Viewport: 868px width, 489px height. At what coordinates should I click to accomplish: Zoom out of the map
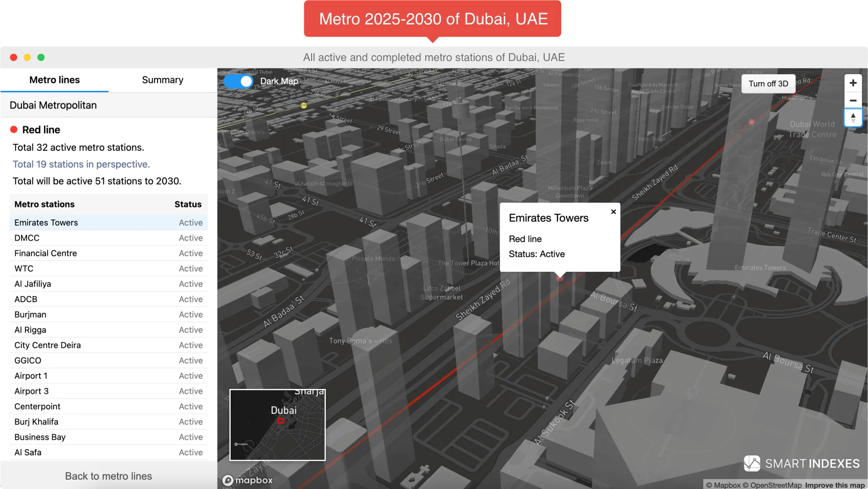853,100
